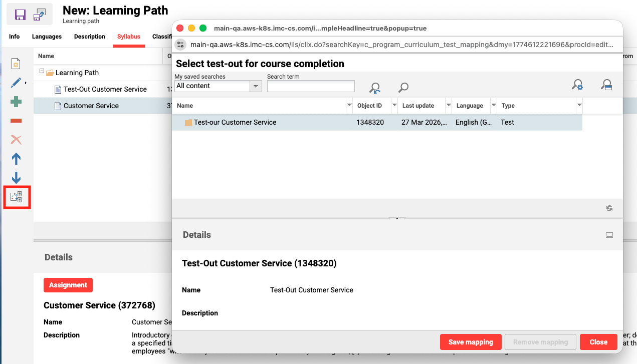
Task: Click the blue Move down arrow
Action: (x=16, y=178)
